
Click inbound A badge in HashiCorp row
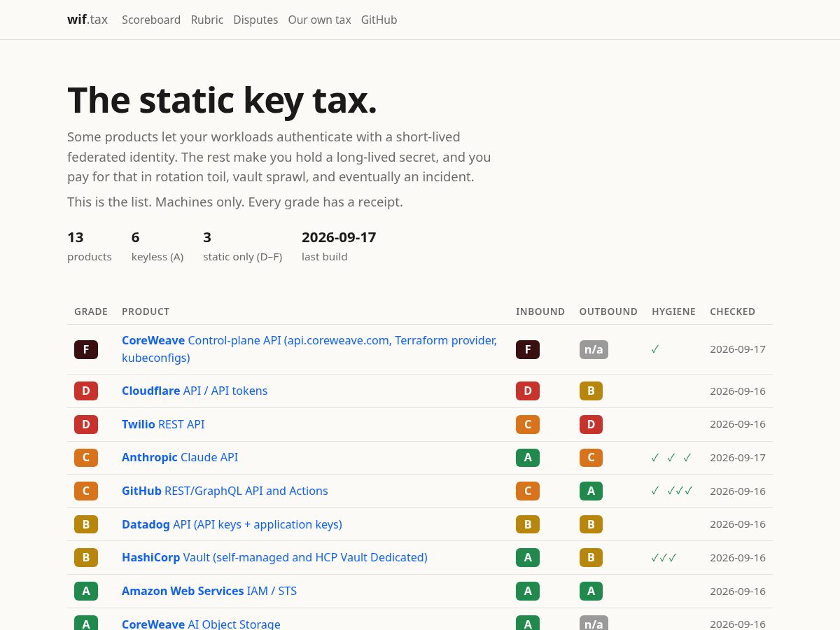point(528,557)
